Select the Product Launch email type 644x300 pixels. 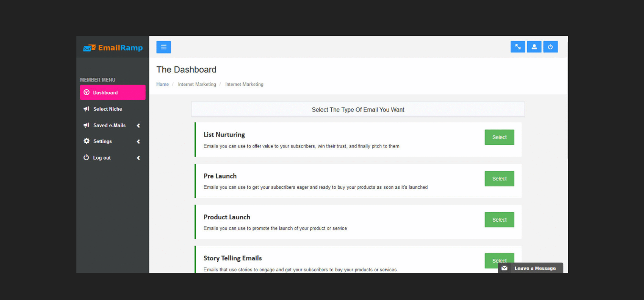tap(499, 220)
